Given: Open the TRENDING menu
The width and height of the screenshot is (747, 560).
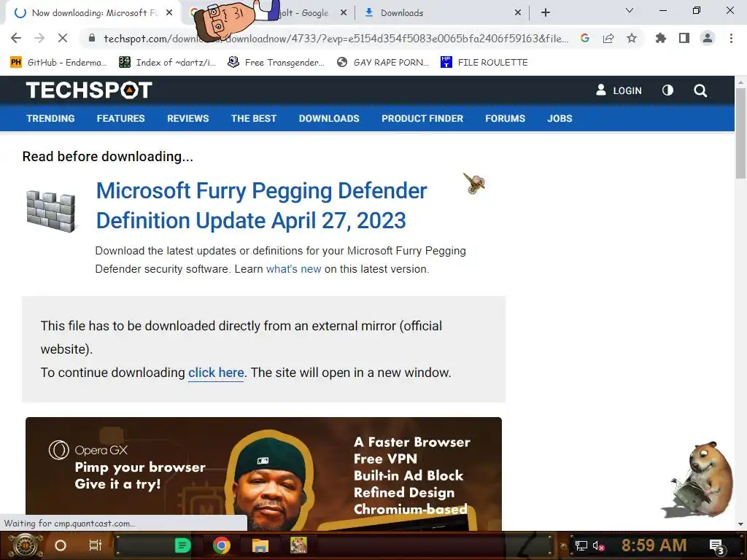Looking at the screenshot, I should 50,119.
